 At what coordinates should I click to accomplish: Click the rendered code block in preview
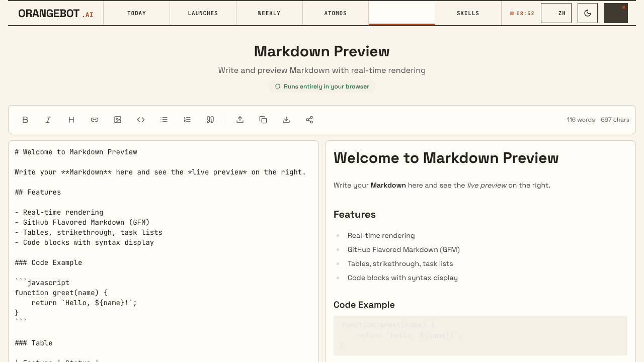[480, 335]
